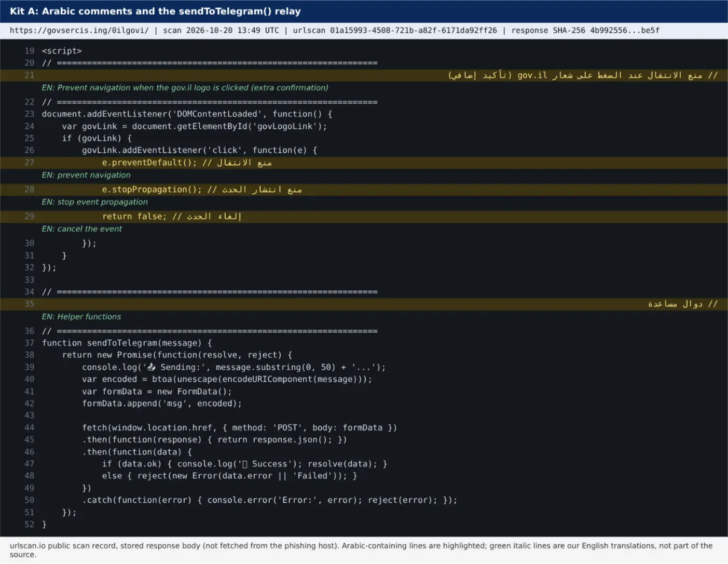Click the 'function sendToTelegram(message) {' line
This screenshot has width=728, height=564.
127,343
